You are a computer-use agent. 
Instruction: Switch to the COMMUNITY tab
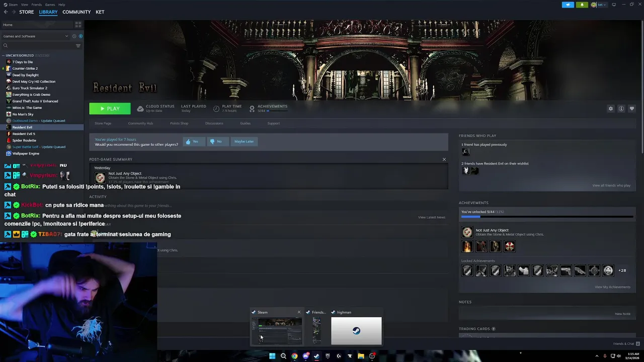tap(76, 12)
